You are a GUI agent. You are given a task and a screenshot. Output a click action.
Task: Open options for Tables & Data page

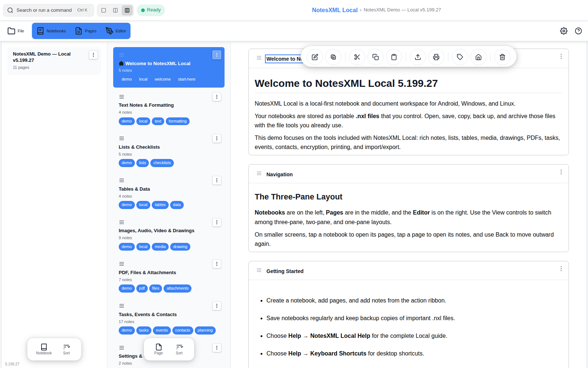pyautogui.click(x=217, y=180)
